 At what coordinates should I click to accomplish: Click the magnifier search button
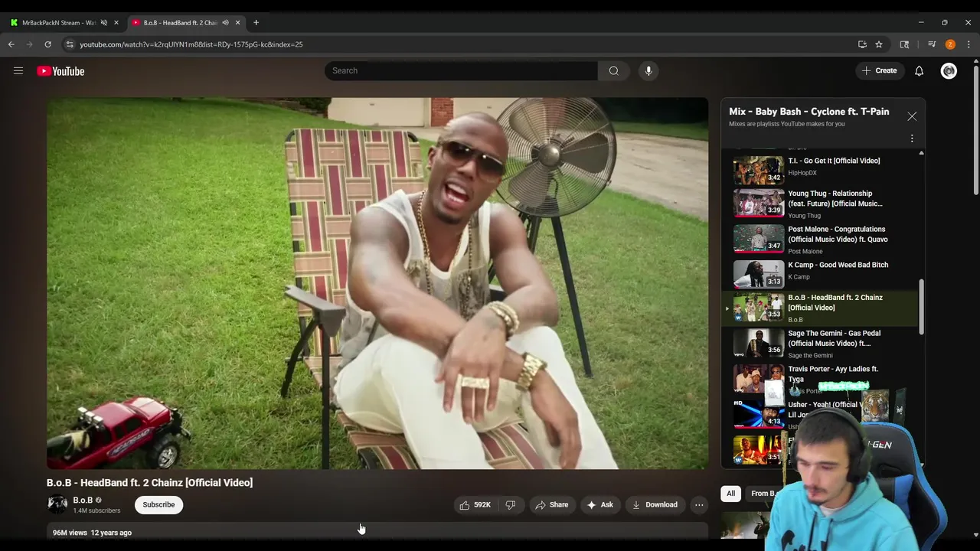(x=613, y=70)
